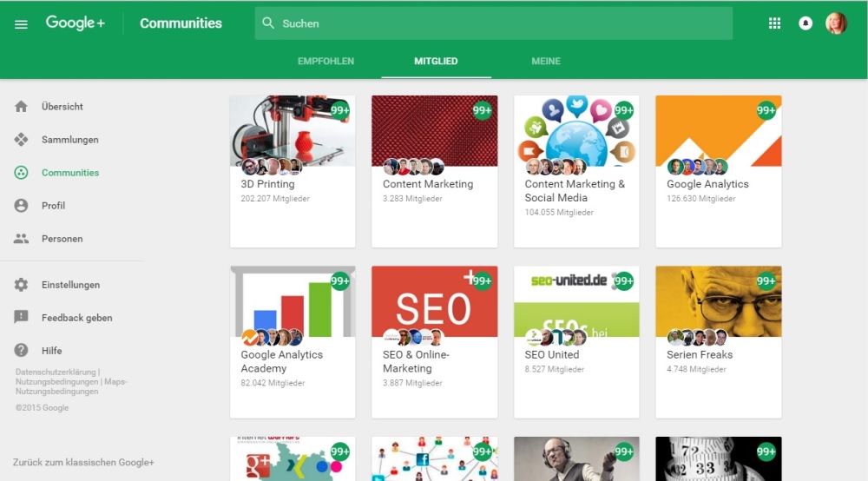
Task: Click the Feedback geben icon
Action: 22,318
